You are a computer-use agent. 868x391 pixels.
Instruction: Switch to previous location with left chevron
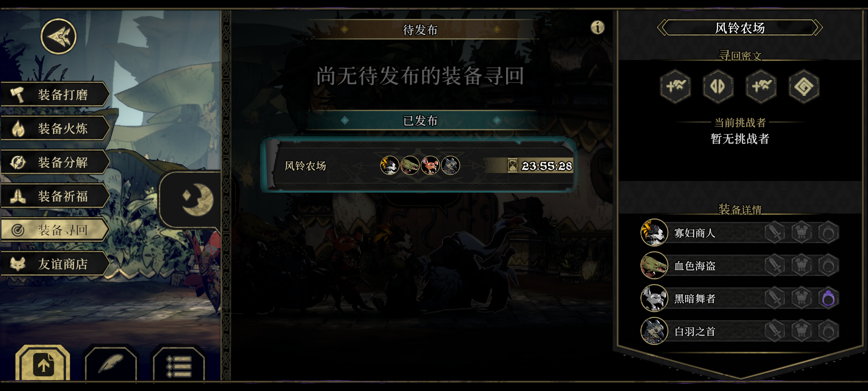pyautogui.click(x=663, y=28)
